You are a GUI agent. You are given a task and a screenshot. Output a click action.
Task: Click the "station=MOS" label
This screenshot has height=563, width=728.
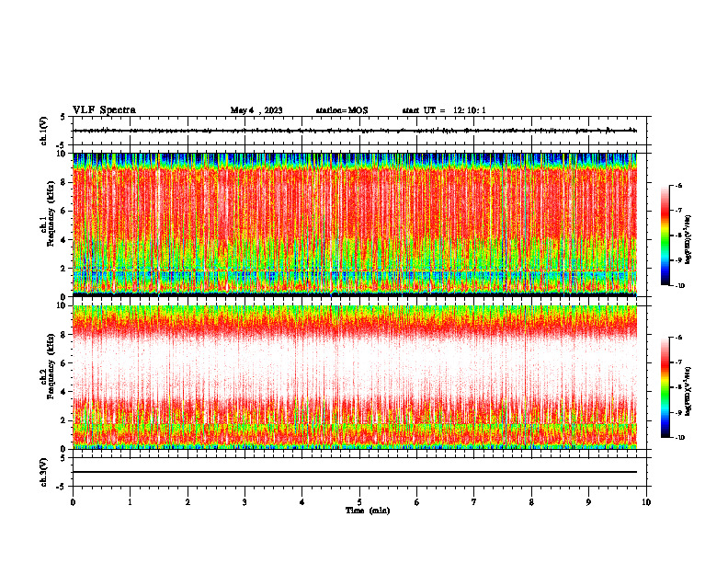342,110
